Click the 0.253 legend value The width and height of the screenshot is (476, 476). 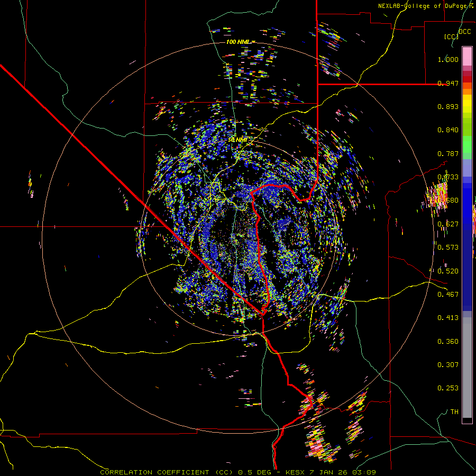pos(448,388)
